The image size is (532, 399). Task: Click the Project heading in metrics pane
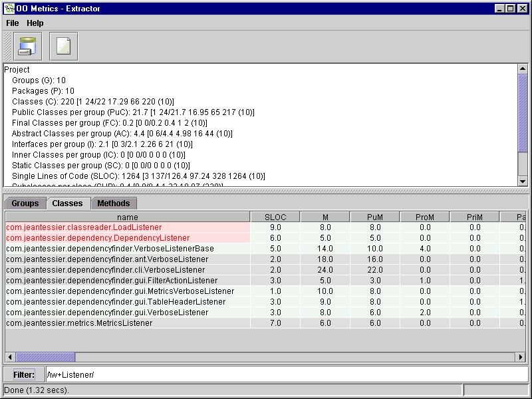coord(17,70)
